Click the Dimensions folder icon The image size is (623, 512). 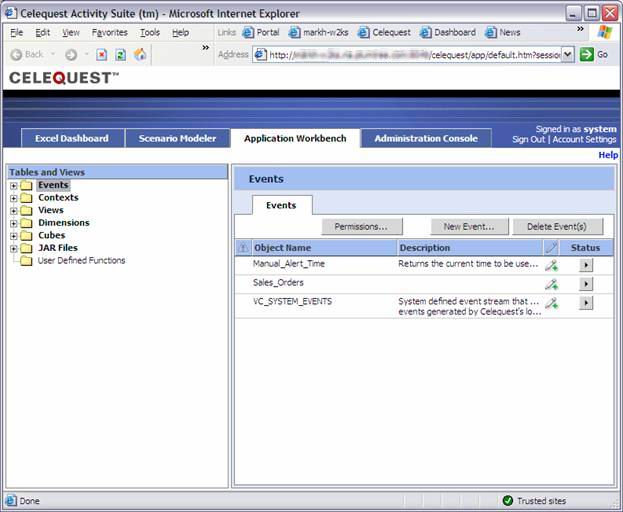(x=26, y=223)
